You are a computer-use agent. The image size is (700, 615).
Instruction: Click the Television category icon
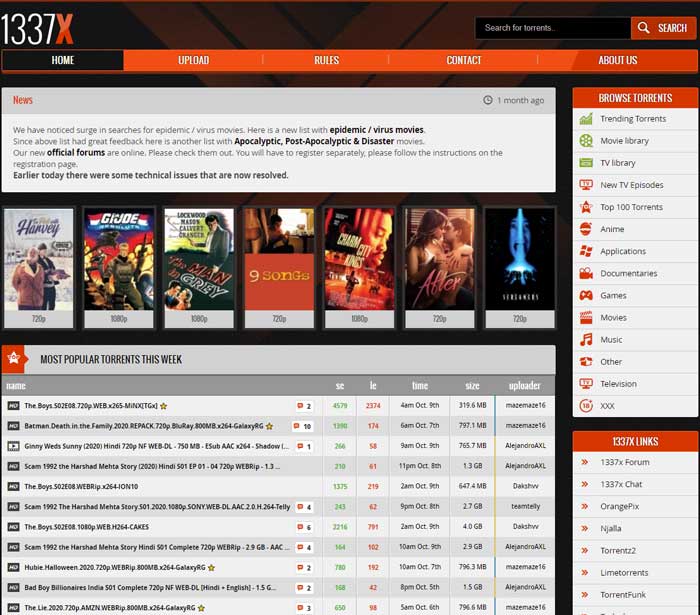click(586, 383)
